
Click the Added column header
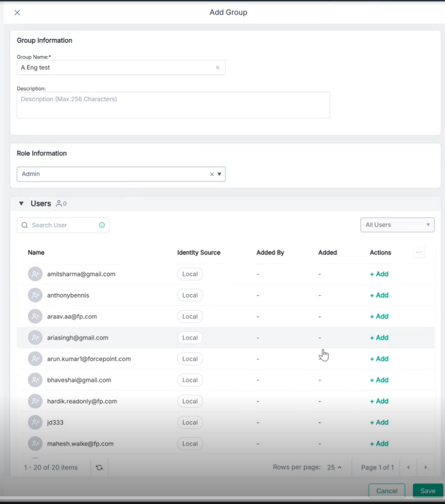(327, 253)
